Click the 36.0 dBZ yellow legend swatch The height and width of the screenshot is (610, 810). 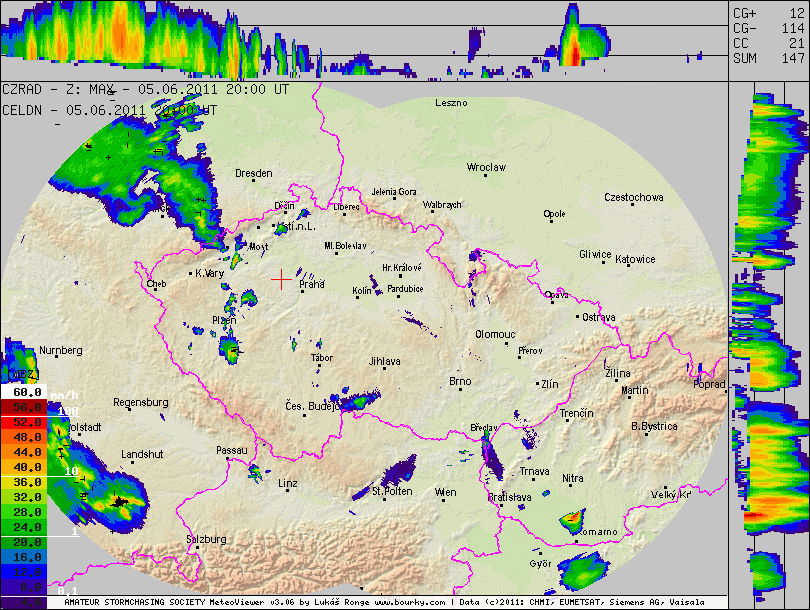click(24, 482)
